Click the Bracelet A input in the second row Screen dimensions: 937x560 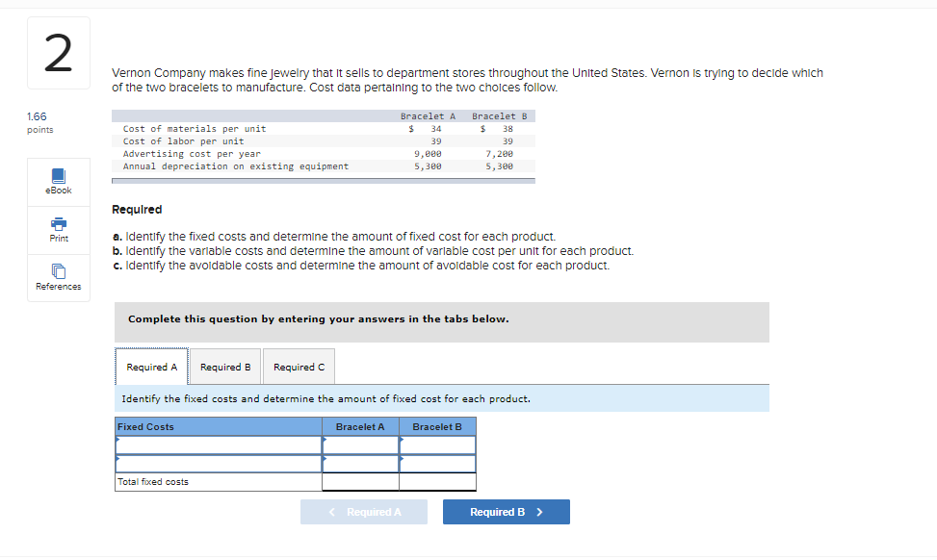point(360,463)
